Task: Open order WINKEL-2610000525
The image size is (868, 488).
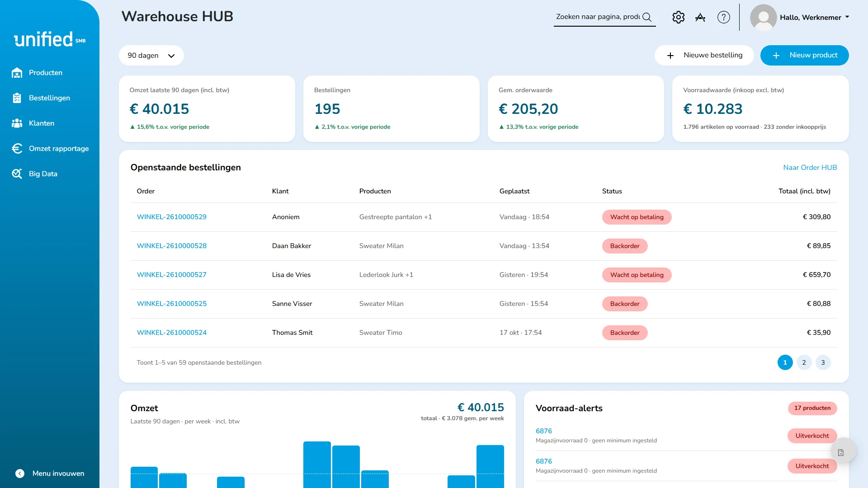Action: pos(171,304)
